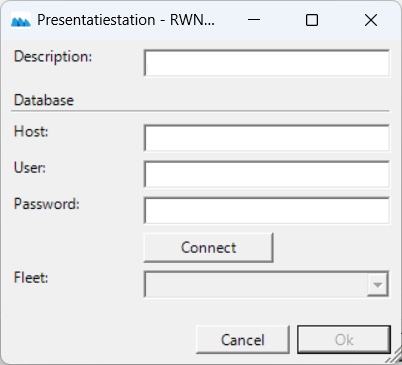Minimize the Presentatiestation window
The width and height of the screenshot is (402, 365).
254,20
